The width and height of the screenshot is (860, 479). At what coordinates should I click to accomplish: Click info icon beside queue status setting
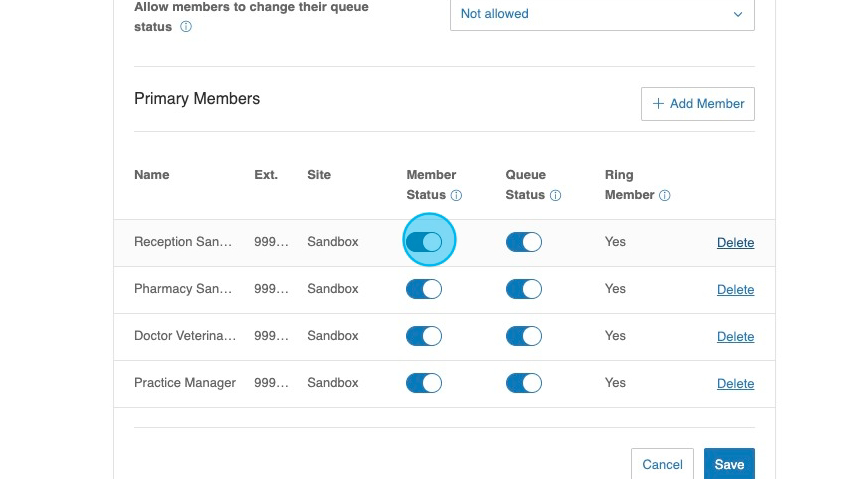pyautogui.click(x=186, y=27)
